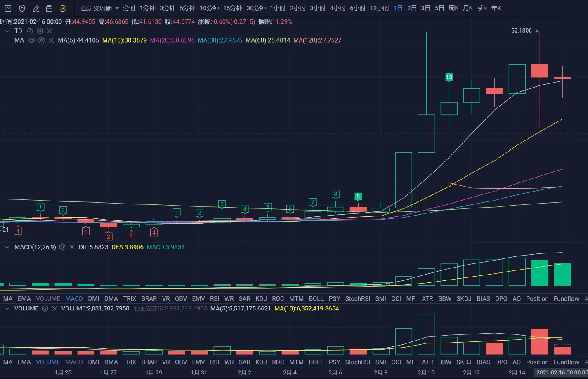Switch to the 年K yearly timeframe
The width and height of the screenshot is (588, 379).
(x=496, y=8)
